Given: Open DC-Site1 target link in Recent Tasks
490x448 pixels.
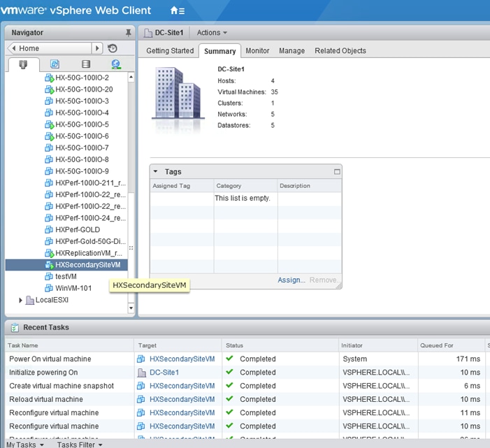Looking at the screenshot, I should [x=164, y=373].
